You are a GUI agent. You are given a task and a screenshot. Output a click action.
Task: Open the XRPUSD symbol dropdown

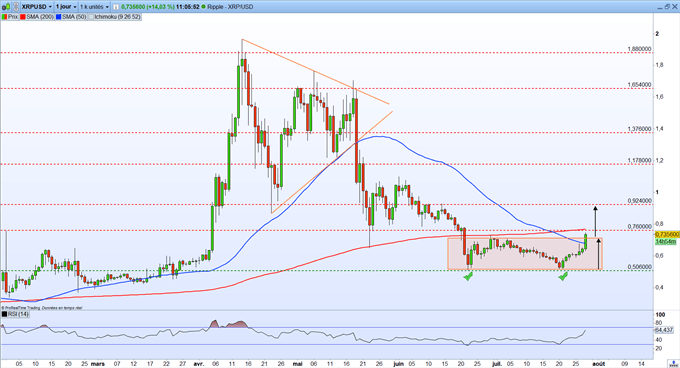36,7
